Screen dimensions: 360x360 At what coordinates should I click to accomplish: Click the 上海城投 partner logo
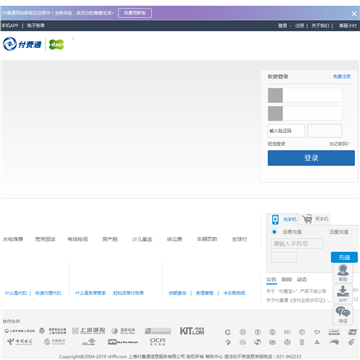pyautogui.click(x=89, y=331)
